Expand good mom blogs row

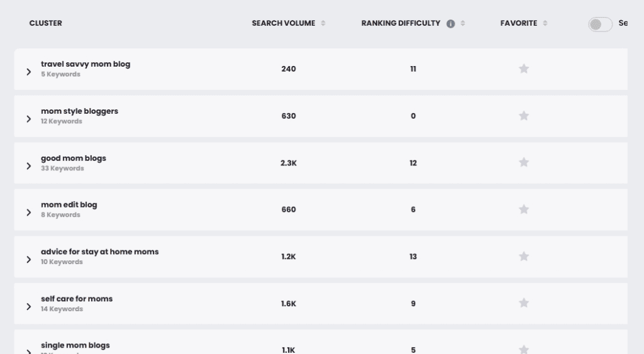28,166
